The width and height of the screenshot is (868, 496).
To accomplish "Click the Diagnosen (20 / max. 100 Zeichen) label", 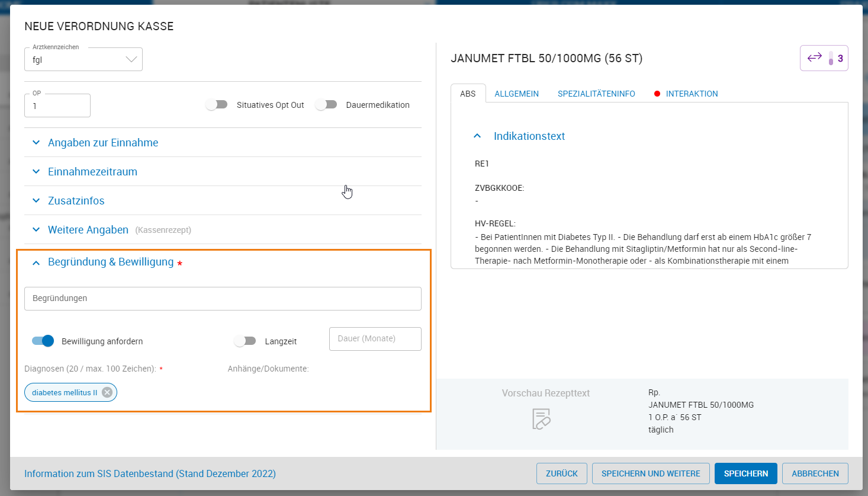I will tap(90, 369).
